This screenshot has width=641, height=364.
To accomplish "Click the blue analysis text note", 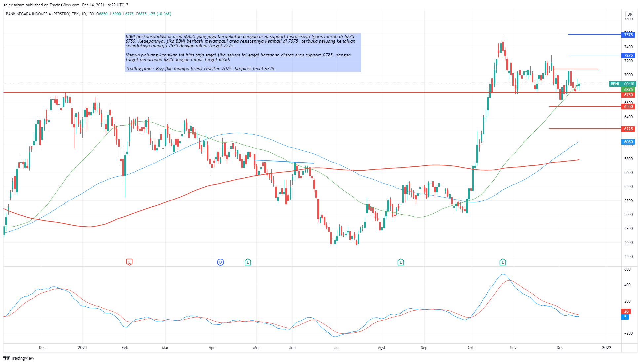I will pyautogui.click(x=243, y=53).
